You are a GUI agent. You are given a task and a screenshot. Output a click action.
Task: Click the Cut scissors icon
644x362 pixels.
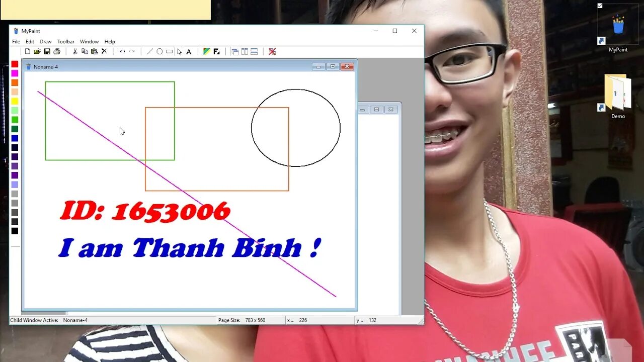tap(75, 51)
